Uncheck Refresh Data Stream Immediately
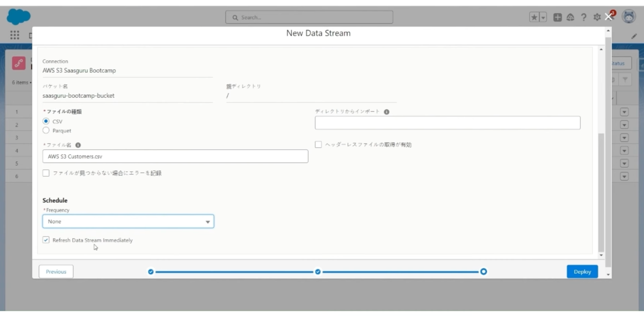This screenshot has width=644, height=316. (46, 240)
